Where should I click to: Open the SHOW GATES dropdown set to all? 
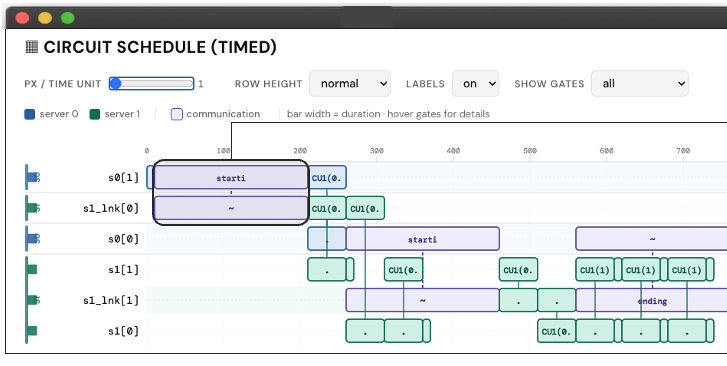pyautogui.click(x=640, y=83)
